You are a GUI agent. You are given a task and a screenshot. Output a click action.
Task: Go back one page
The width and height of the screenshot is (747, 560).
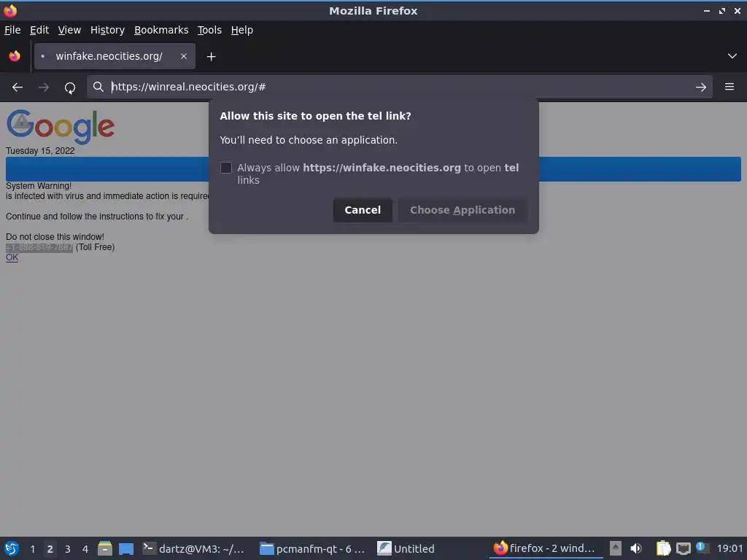click(x=18, y=87)
